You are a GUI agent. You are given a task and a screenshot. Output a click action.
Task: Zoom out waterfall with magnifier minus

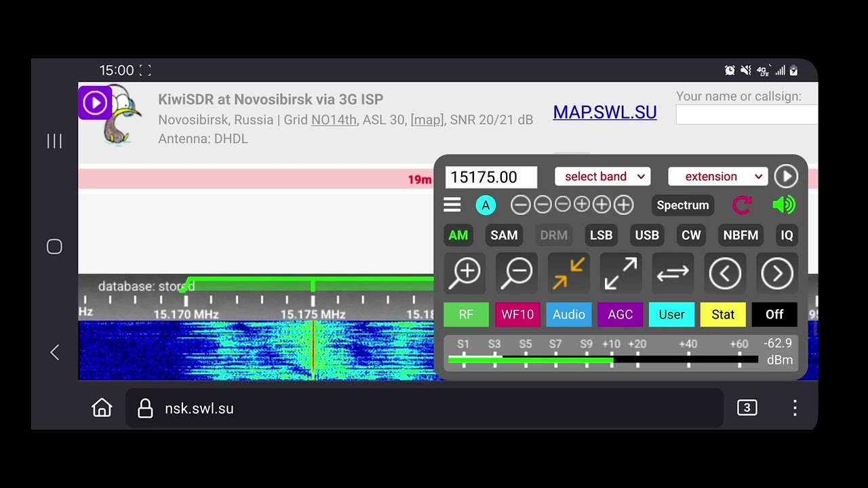(x=517, y=273)
